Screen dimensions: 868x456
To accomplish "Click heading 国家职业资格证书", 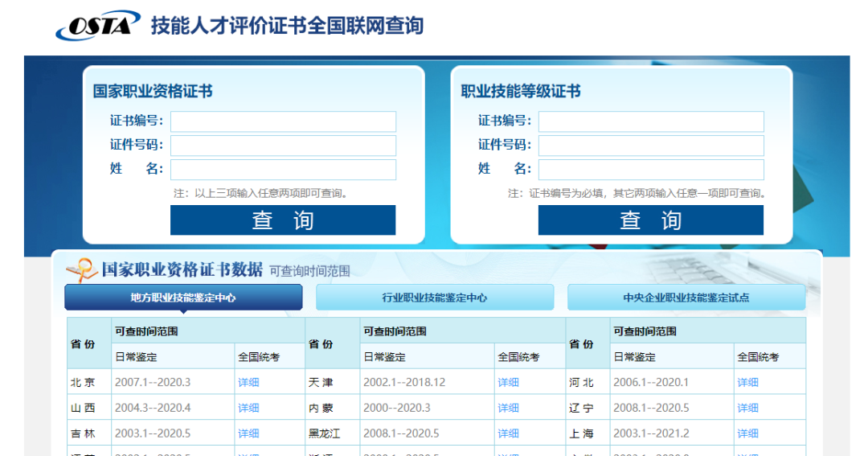I will pos(153,91).
